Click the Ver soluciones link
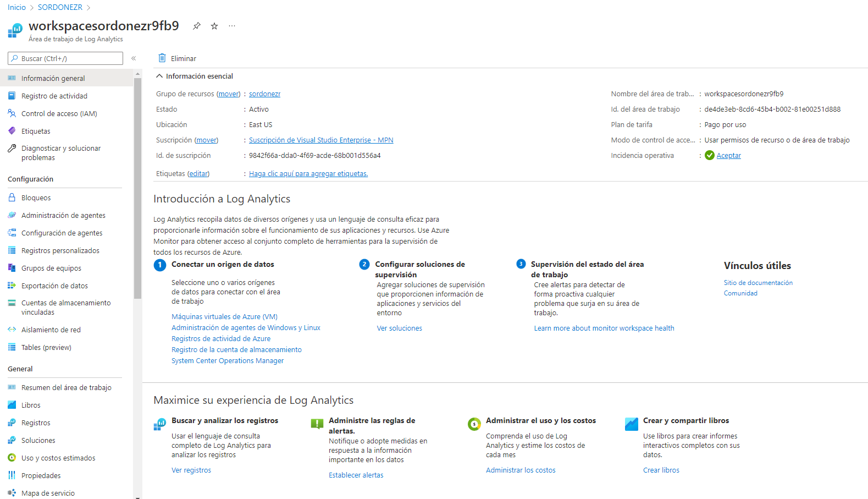Image resolution: width=868 pixels, height=499 pixels. (399, 328)
